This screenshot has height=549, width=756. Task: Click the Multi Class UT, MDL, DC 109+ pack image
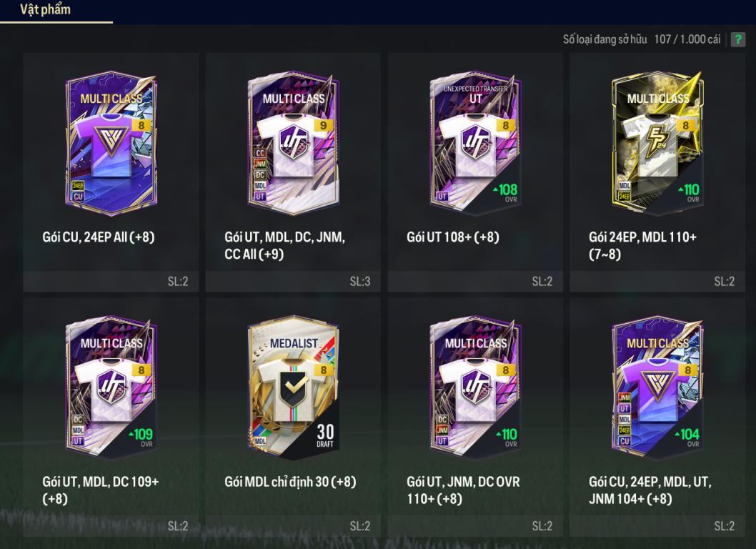pyautogui.click(x=111, y=388)
